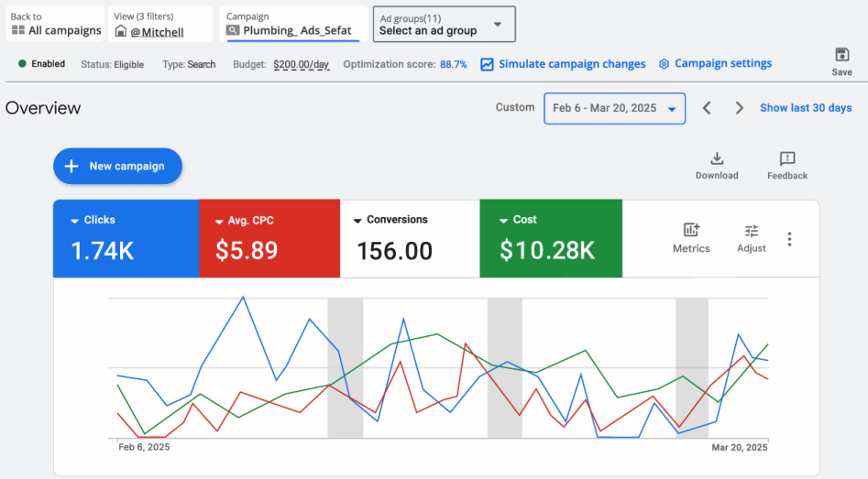
Task: Click the Save icon
Action: [x=841, y=56]
